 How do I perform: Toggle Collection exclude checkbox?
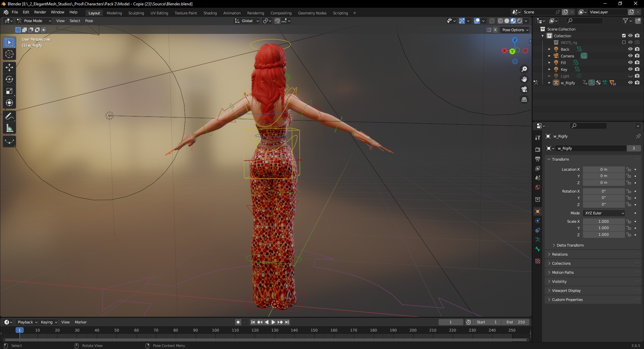click(624, 36)
